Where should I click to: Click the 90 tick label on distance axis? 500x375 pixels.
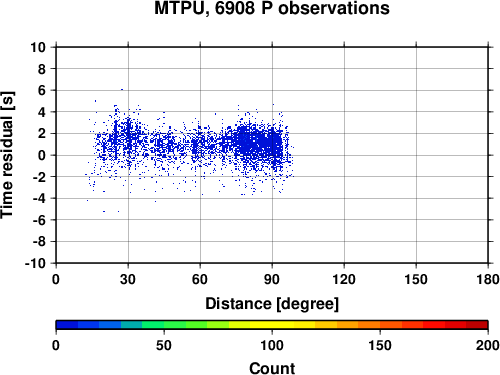tap(272, 279)
